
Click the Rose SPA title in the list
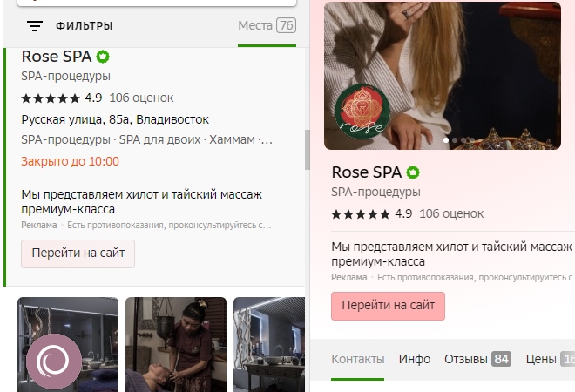(56, 57)
